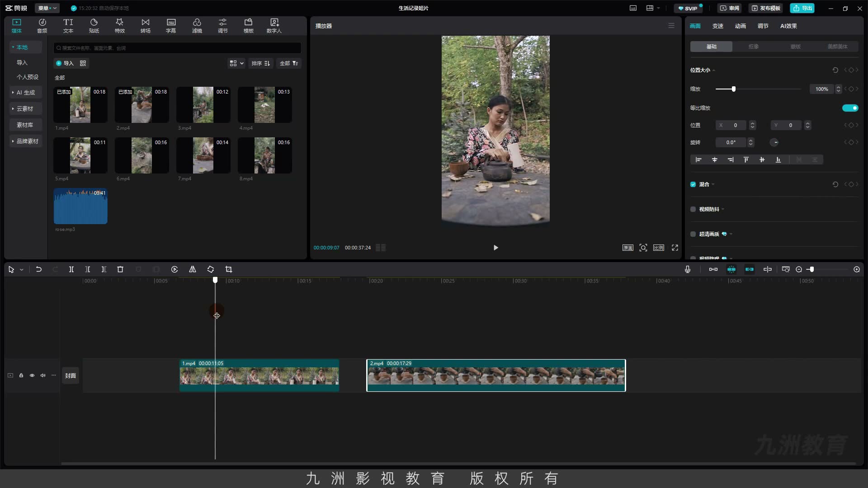This screenshot has width=868, height=488.
Task: Hide the main track with eye icon
Action: tap(32, 375)
